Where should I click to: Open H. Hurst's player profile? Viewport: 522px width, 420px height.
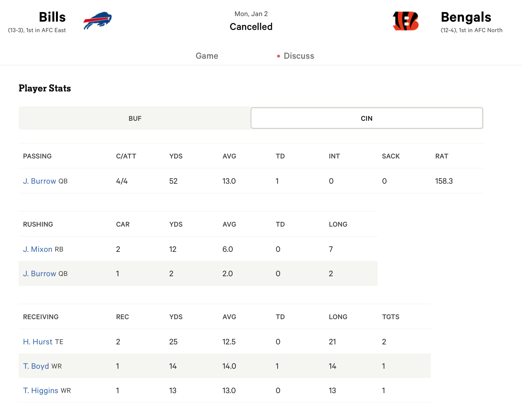pyautogui.click(x=38, y=342)
